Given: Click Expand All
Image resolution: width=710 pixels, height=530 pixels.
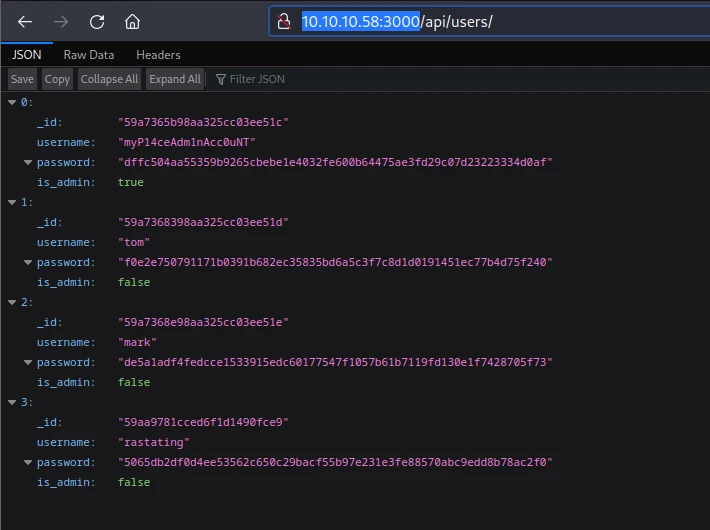Looking at the screenshot, I should tap(175, 79).
